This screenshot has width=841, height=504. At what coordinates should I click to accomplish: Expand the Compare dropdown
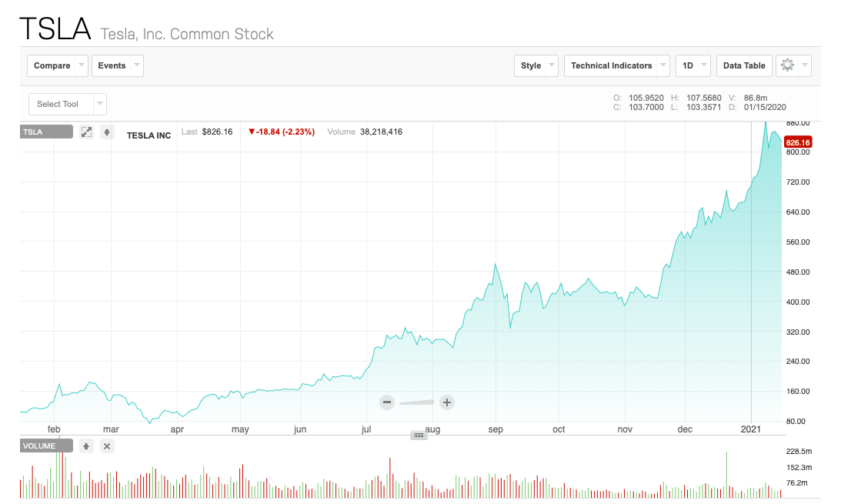tap(58, 65)
